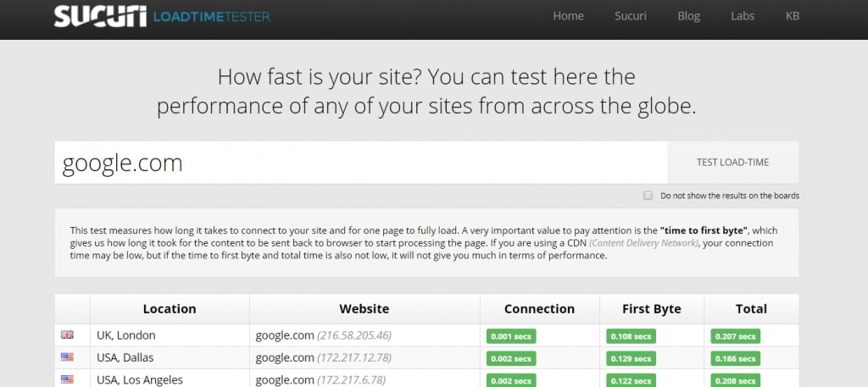Viewport: 868px width, 387px height.
Task: Click the Location column header
Action: click(x=170, y=308)
